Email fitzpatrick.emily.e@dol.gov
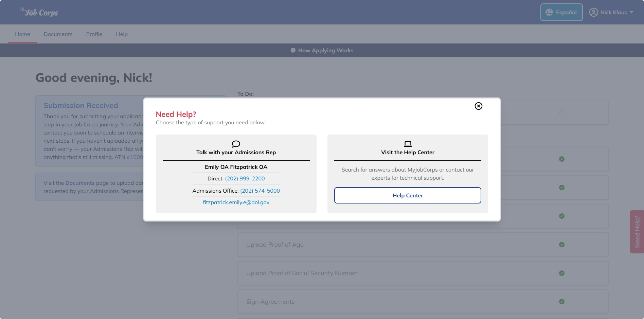This screenshot has height=319, width=644. point(236,202)
